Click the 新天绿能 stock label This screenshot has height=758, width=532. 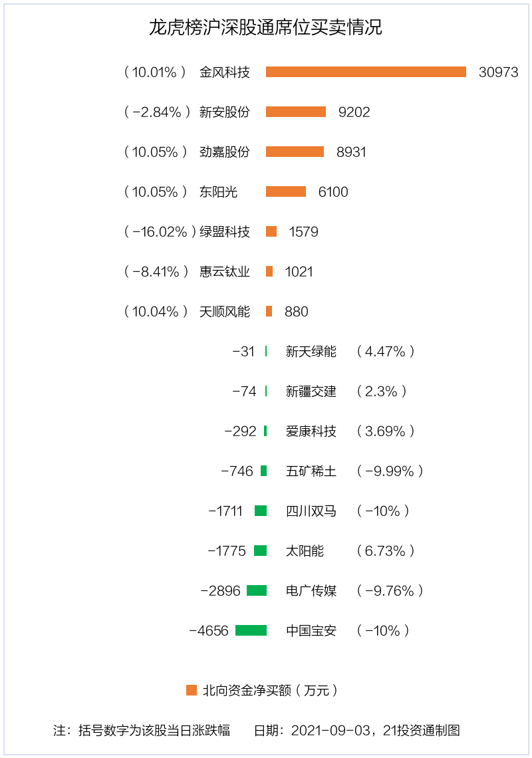click(x=311, y=351)
